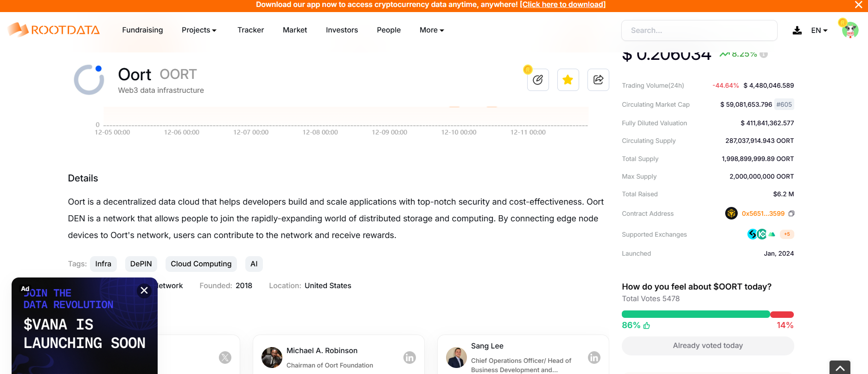Select the Cloud Computing tag
The width and height of the screenshot is (868, 374).
(201, 264)
